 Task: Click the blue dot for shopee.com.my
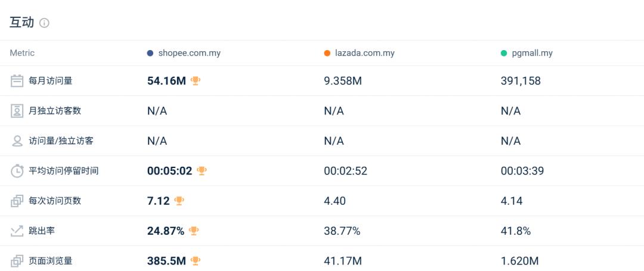150,53
